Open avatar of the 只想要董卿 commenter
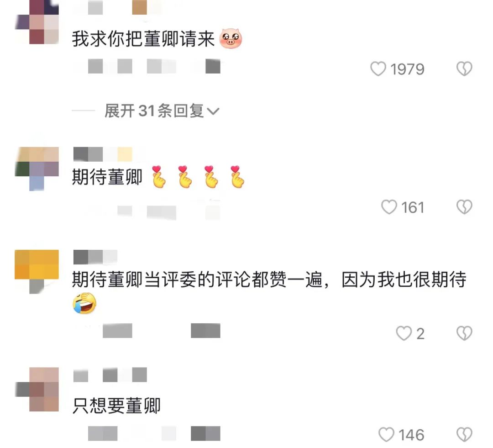 [x=37, y=389]
